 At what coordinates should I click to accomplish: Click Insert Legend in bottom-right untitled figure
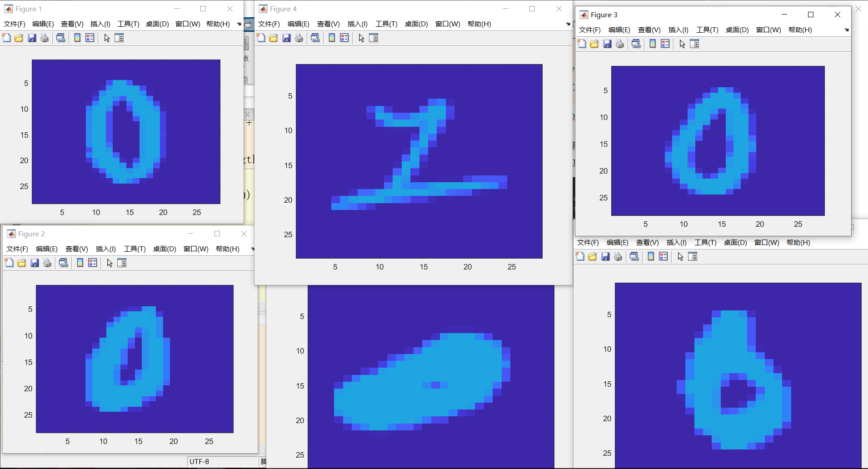(663, 256)
